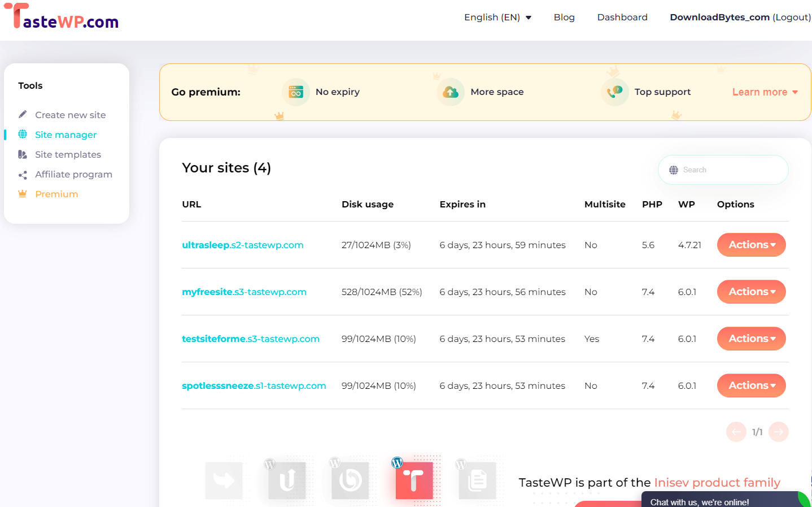The height and width of the screenshot is (507, 812).
Task: Click the gray document copy product icon
Action: tap(477, 480)
